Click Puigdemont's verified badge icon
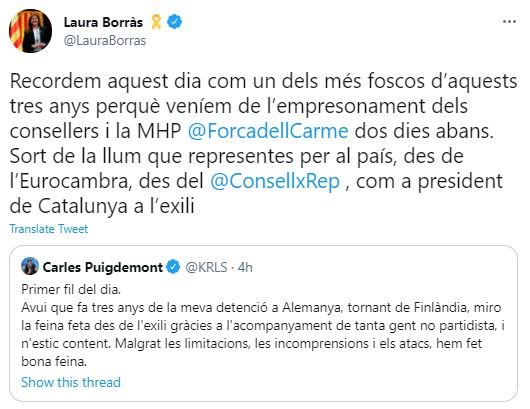 173,267
